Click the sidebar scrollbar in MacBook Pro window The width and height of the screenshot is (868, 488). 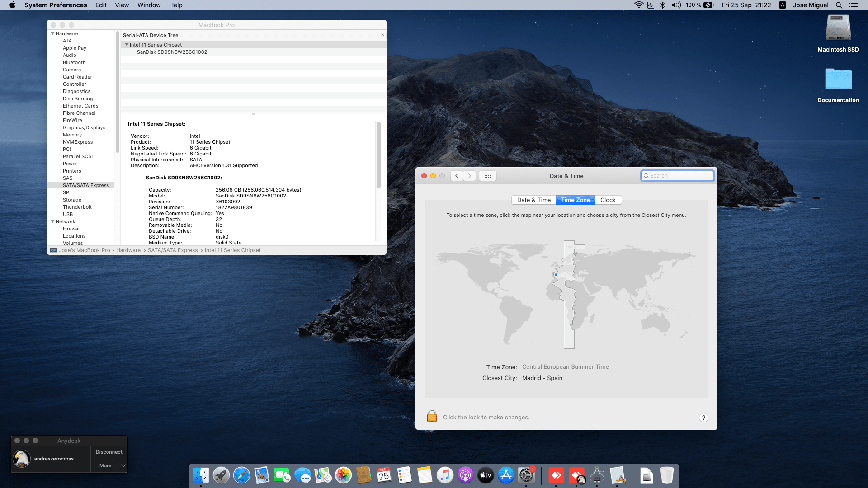click(118, 93)
